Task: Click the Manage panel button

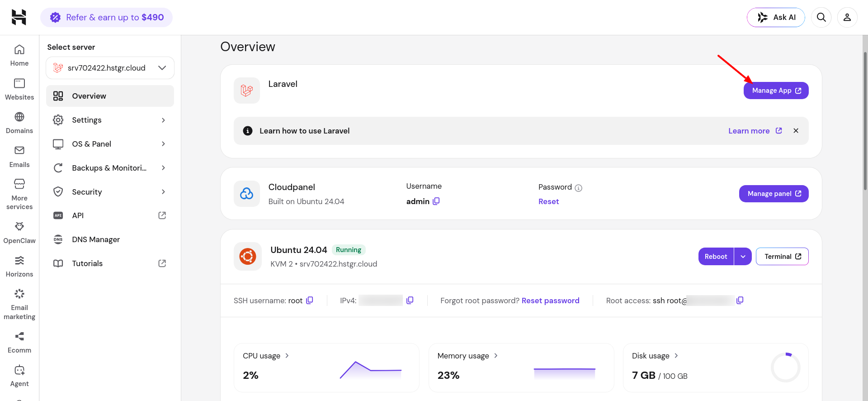Action: coord(774,194)
